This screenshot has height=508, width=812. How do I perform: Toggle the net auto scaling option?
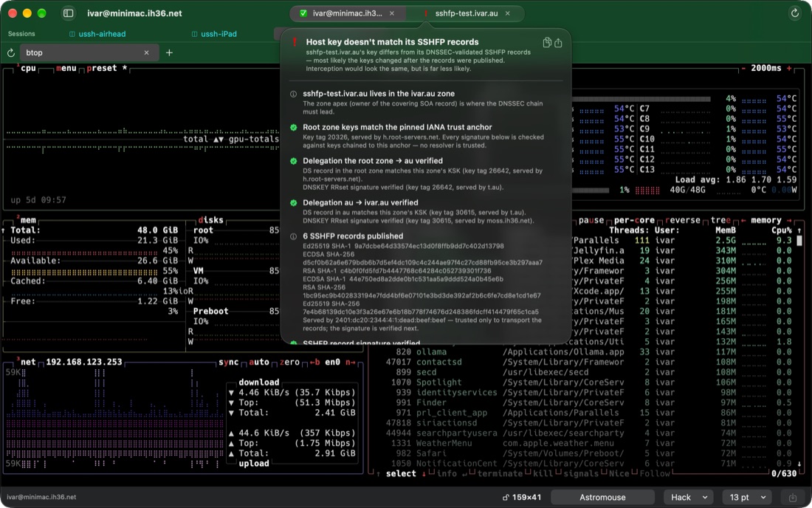point(259,362)
